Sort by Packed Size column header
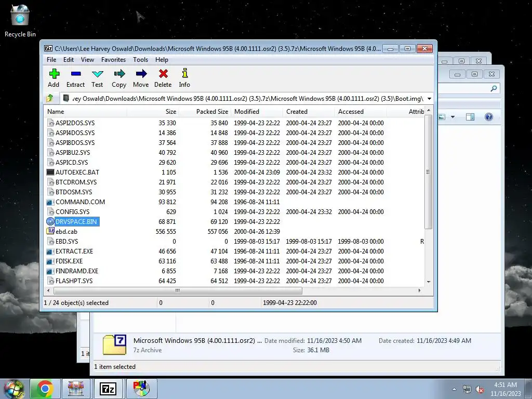Viewport: 532px width, 399px height. tap(205, 112)
